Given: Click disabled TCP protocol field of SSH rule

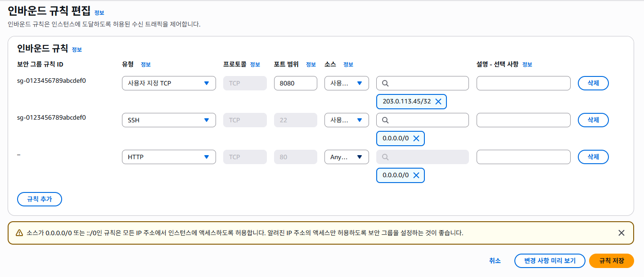Looking at the screenshot, I should click(244, 120).
